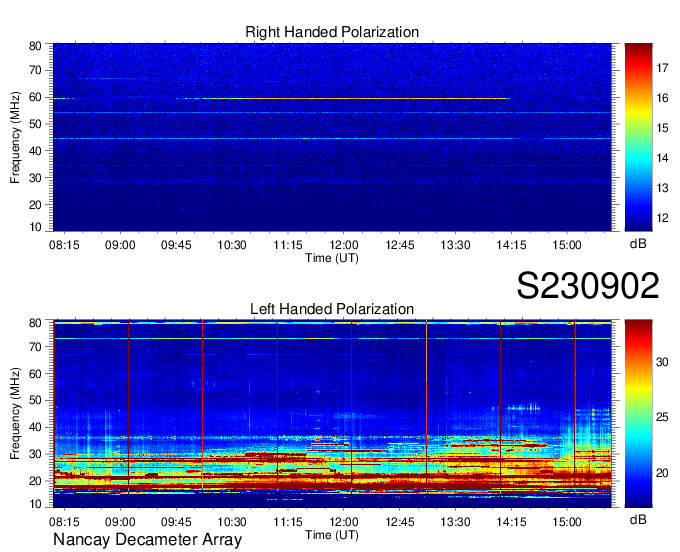Click the 30 value on Left Handed colorbar
680x552 pixels.
coord(662,362)
